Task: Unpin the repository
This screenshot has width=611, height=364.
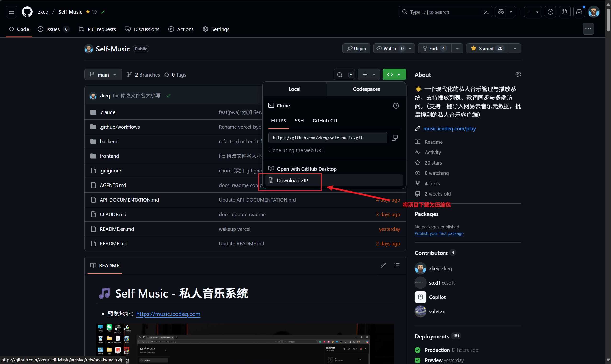Action: coord(356,48)
